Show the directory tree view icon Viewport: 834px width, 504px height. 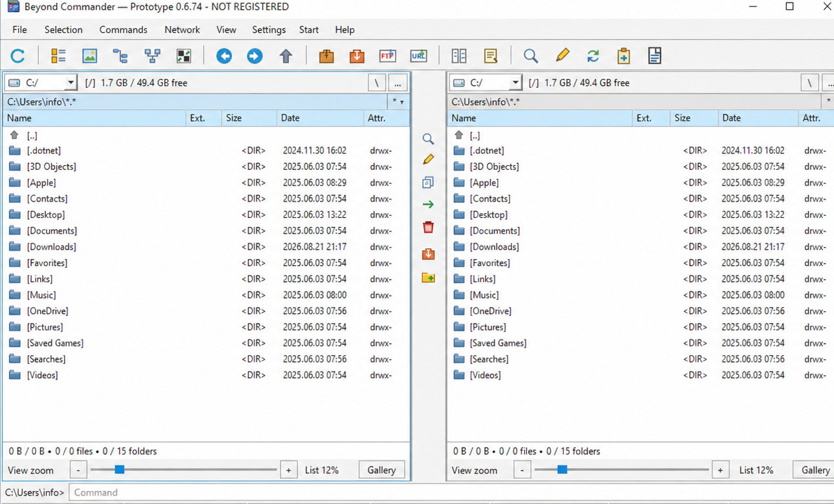pyautogui.click(x=120, y=56)
